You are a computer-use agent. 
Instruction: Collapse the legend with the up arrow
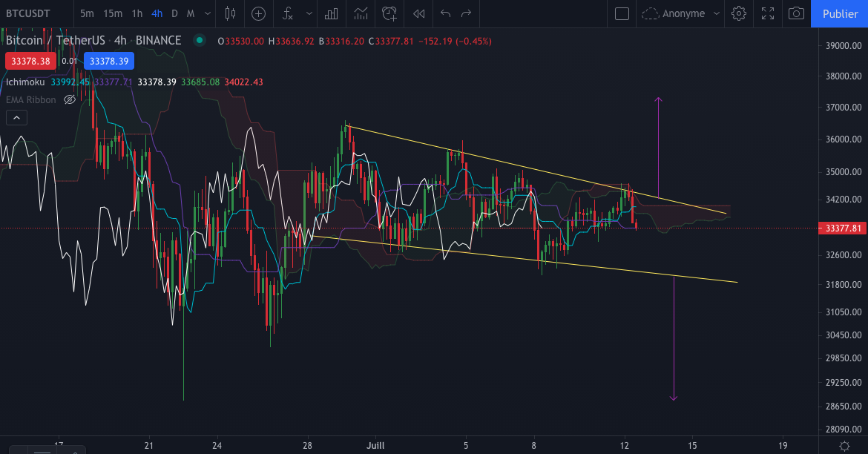[x=16, y=117]
